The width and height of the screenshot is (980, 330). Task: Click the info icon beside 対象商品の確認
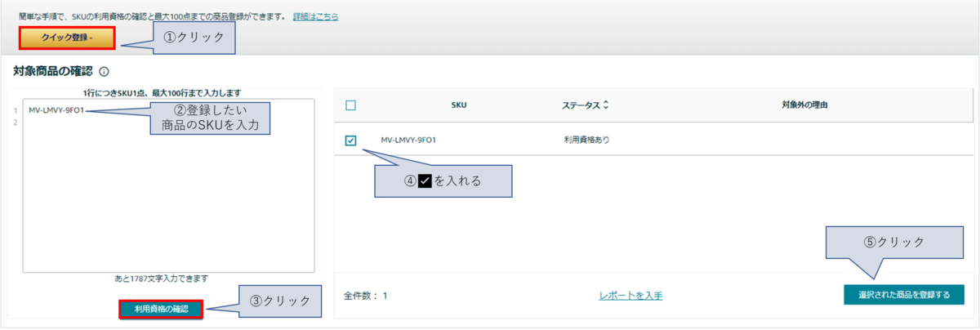tap(104, 71)
